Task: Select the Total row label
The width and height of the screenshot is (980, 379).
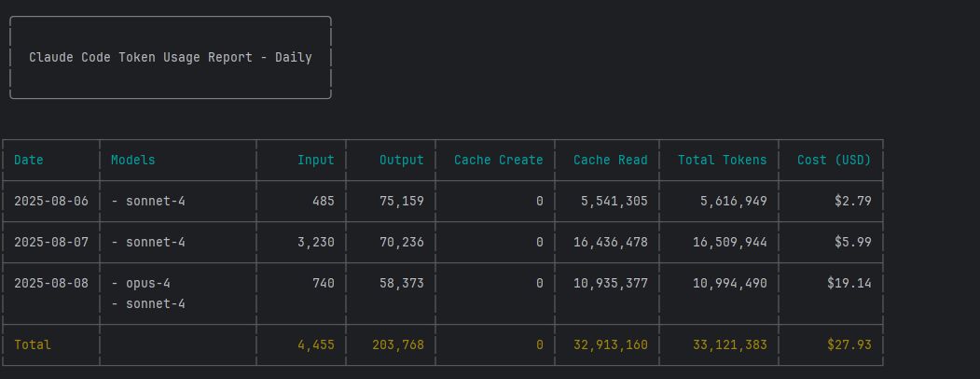Action: 33,344
